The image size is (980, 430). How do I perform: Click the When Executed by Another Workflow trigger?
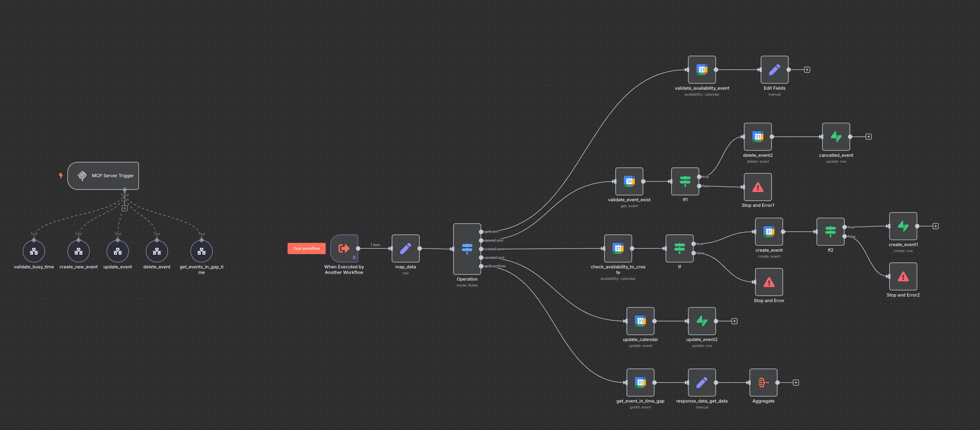[344, 248]
